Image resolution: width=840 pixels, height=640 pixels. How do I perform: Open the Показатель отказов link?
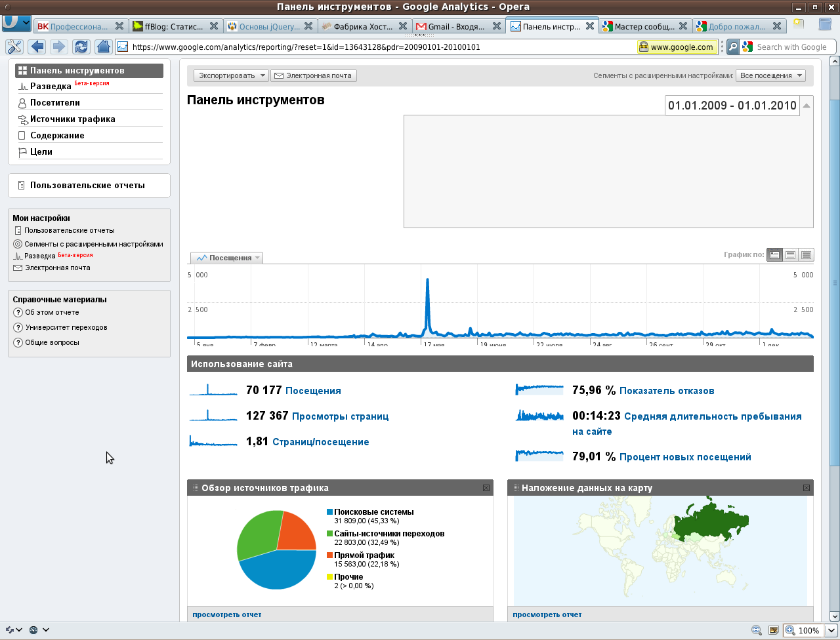pos(666,391)
